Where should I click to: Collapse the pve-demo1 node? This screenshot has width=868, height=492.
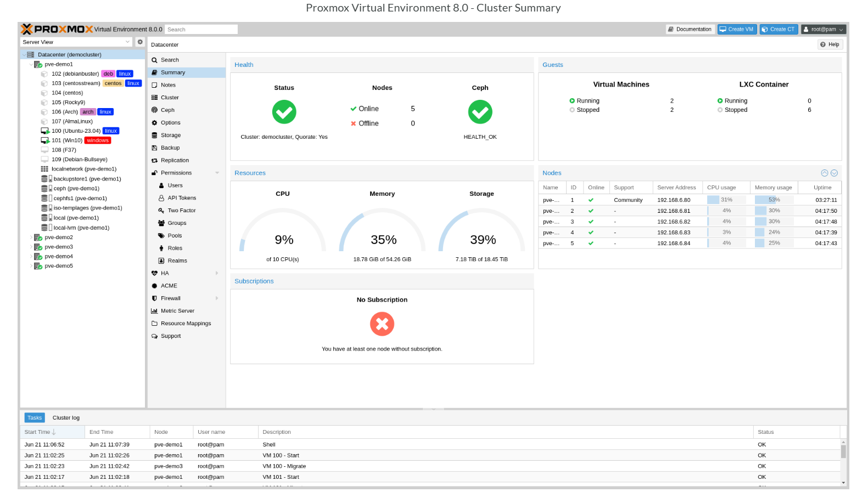coord(31,64)
